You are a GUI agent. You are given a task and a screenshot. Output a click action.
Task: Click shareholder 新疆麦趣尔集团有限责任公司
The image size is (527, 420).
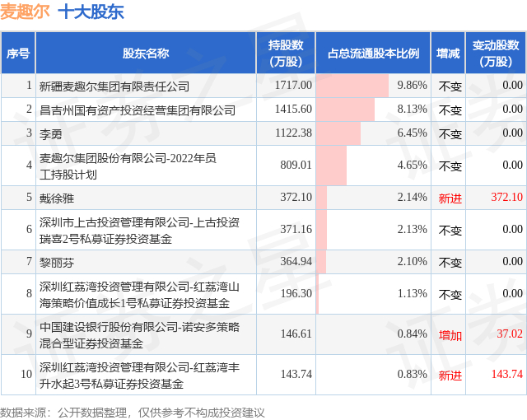(114, 86)
